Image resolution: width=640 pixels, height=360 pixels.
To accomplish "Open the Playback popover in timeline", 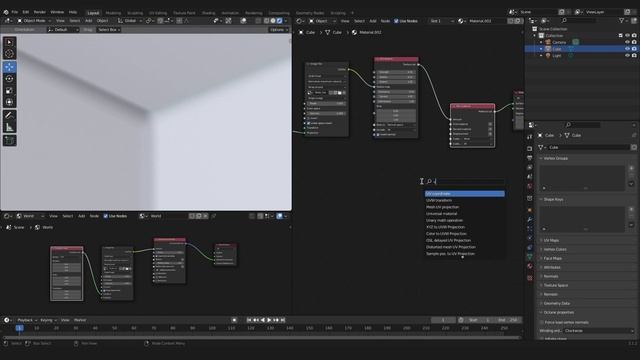I will (x=27, y=320).
